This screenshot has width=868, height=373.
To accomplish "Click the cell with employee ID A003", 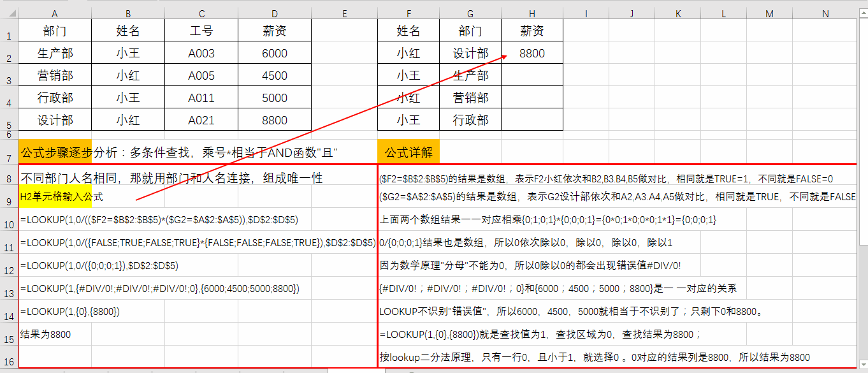I will (x=201, y=53).
